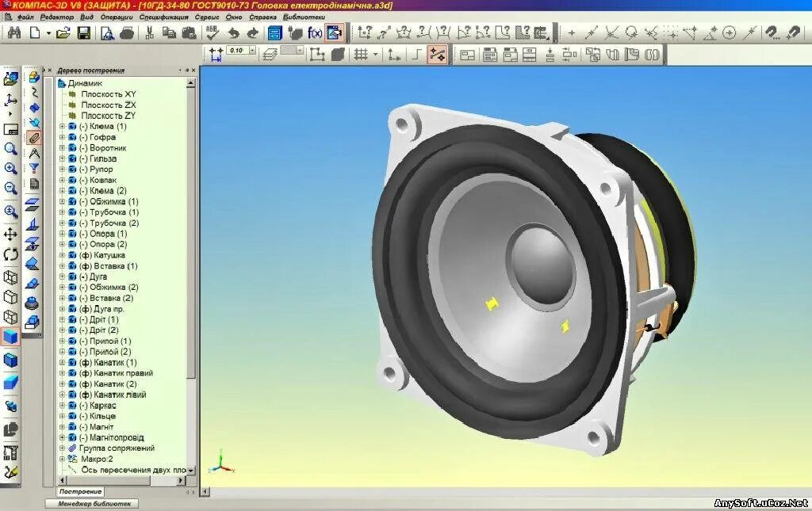Open the f(x) variables icon
This screenshot has height=511, width=812.
pyautogui.click(x=315, y=33)
